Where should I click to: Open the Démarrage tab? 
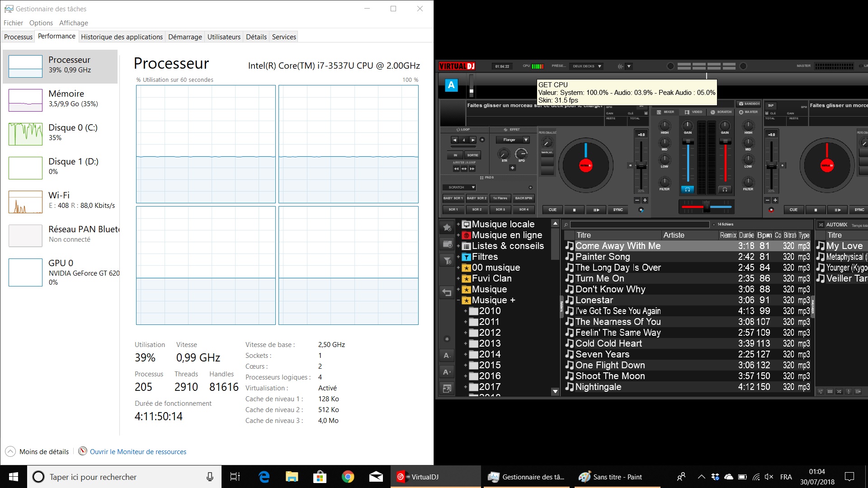click(x=185, y=37)
